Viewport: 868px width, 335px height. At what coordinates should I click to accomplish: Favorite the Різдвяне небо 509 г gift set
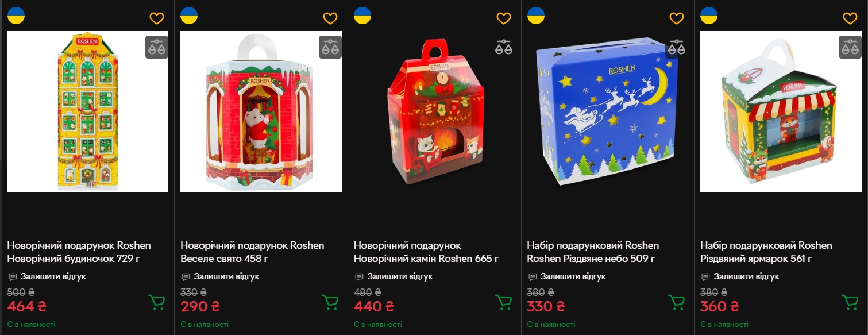point(677,18)
